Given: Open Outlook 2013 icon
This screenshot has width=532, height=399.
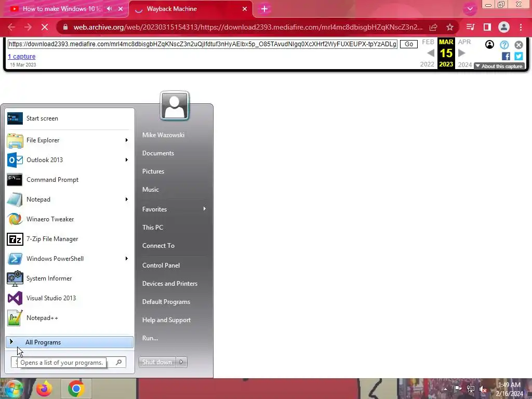Looking at the screenshot, I should pyautogui.click(x=15, y=160).
